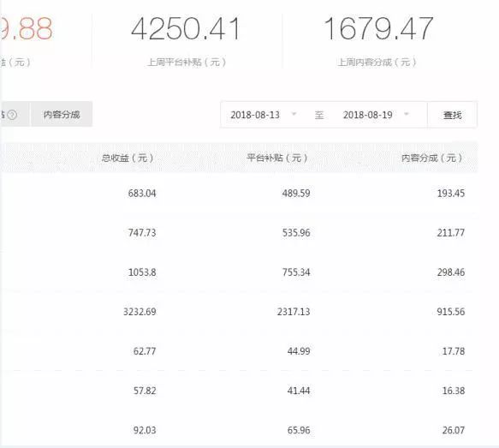Click platform subsidy cell 41.44
Image resolution: width=499 pixels, height=448 pixels.
tap(299, 391)
